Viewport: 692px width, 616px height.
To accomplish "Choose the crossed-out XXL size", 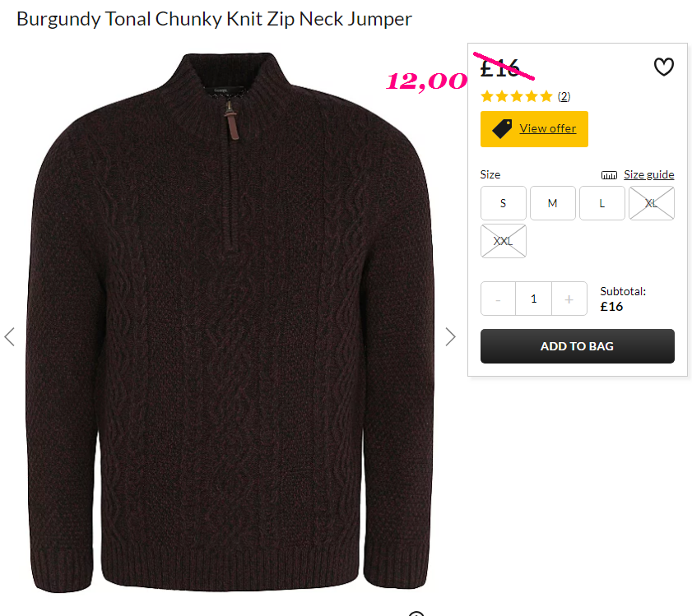I will pos(503,241).
